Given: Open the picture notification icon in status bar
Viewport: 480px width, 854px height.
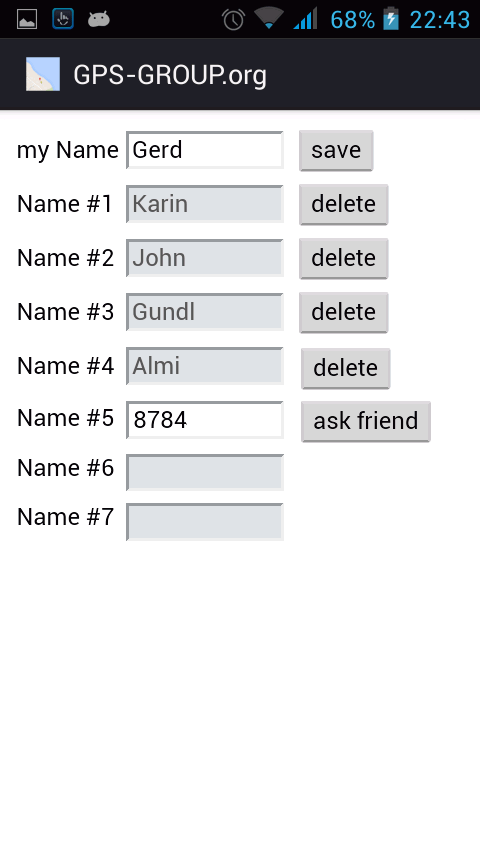Looking at the screenshot, I should click(27, 20).
